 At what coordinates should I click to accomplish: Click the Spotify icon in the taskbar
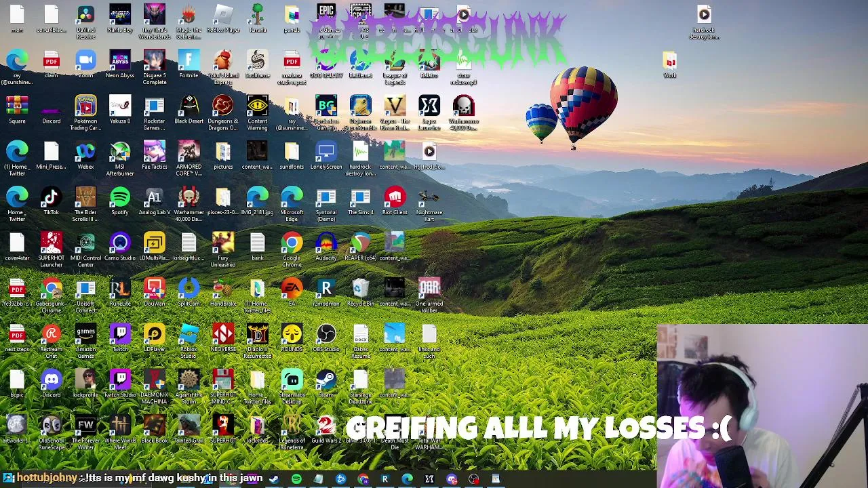click(296, 479)
